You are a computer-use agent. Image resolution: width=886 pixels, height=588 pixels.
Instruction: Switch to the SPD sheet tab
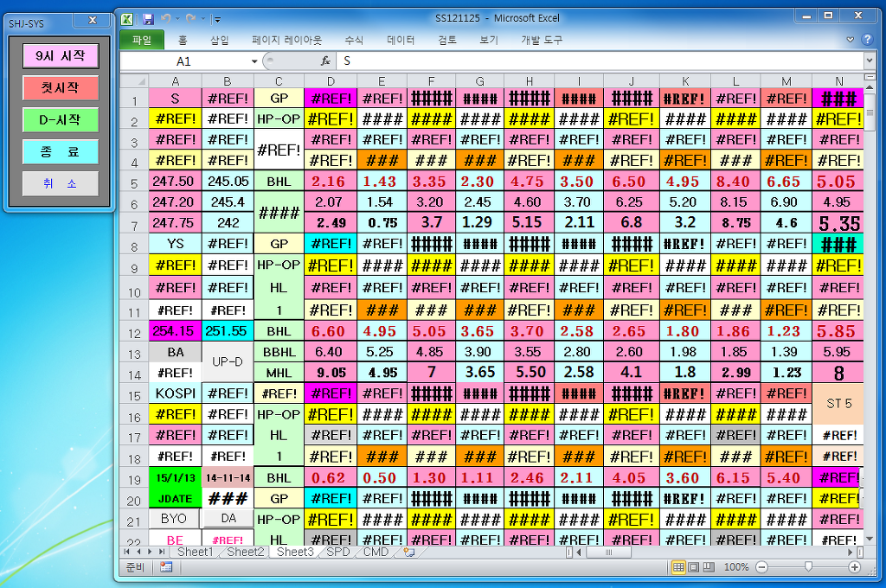338,552
